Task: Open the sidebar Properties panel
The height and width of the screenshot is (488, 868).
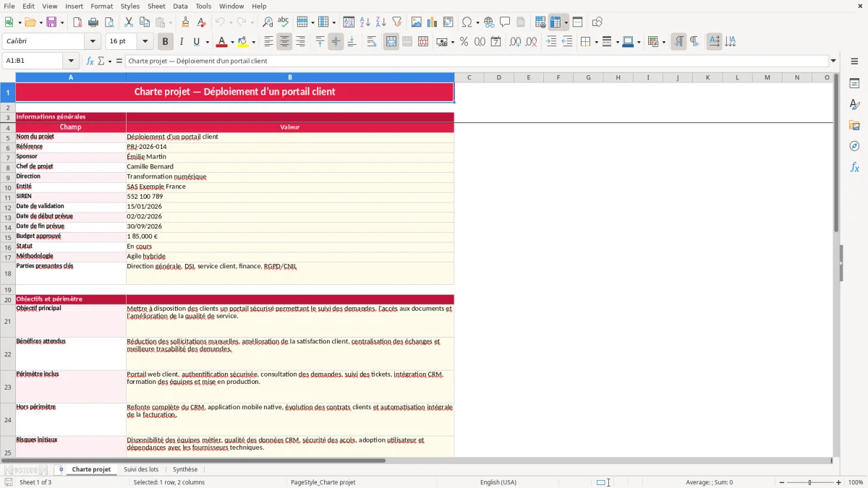Action: tap(854, 84)
